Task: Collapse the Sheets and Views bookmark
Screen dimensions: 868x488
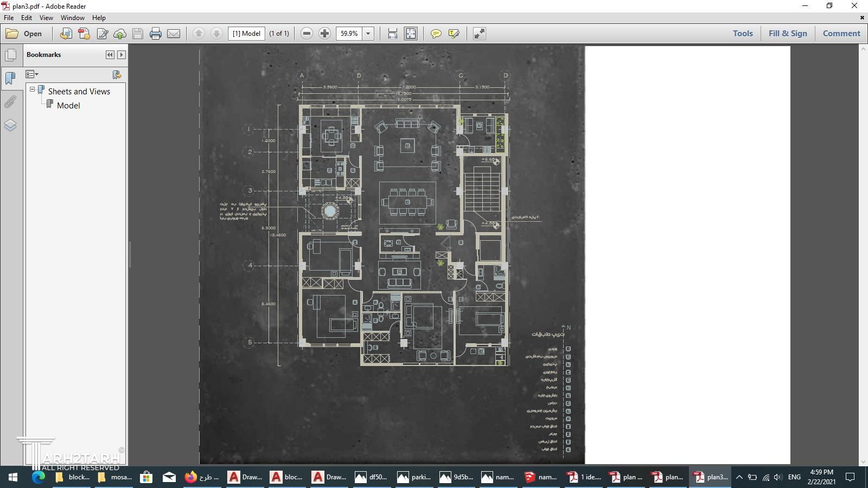Action: 33,89
